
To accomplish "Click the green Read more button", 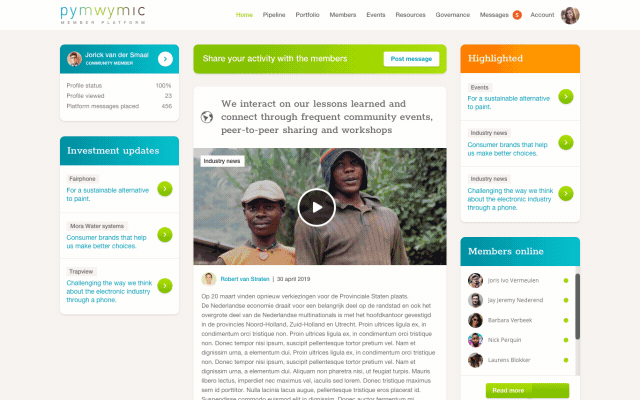I will click(x=527, y=391).
